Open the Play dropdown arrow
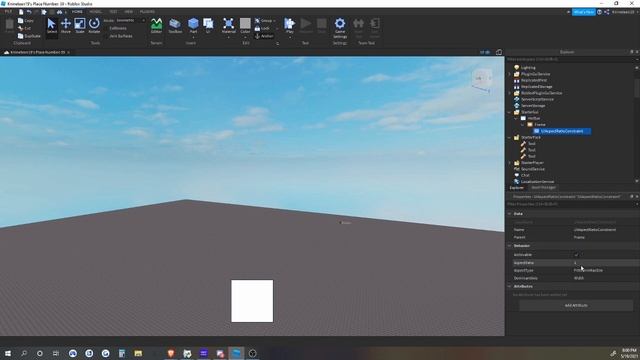 click(289, 37)
